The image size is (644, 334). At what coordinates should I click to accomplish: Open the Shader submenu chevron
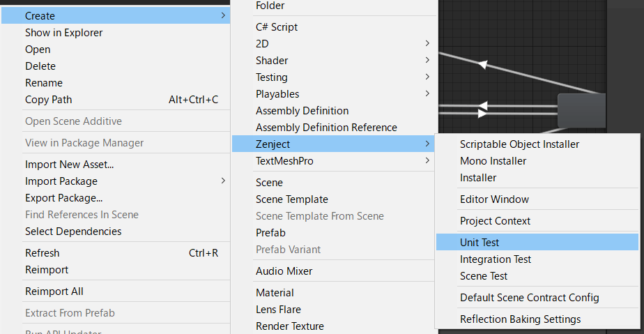click(x=427, y=61)
